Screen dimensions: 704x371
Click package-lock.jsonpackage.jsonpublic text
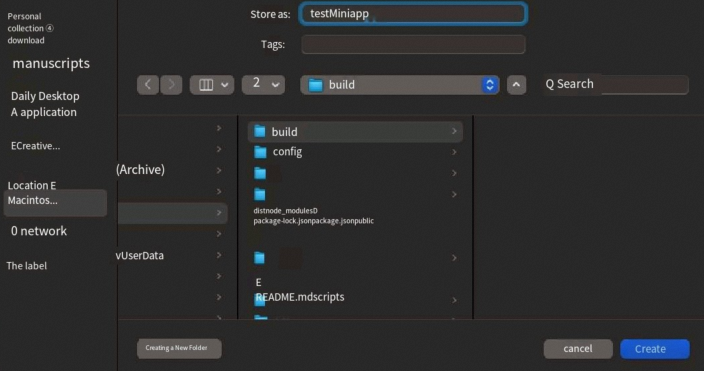point(313,221)
